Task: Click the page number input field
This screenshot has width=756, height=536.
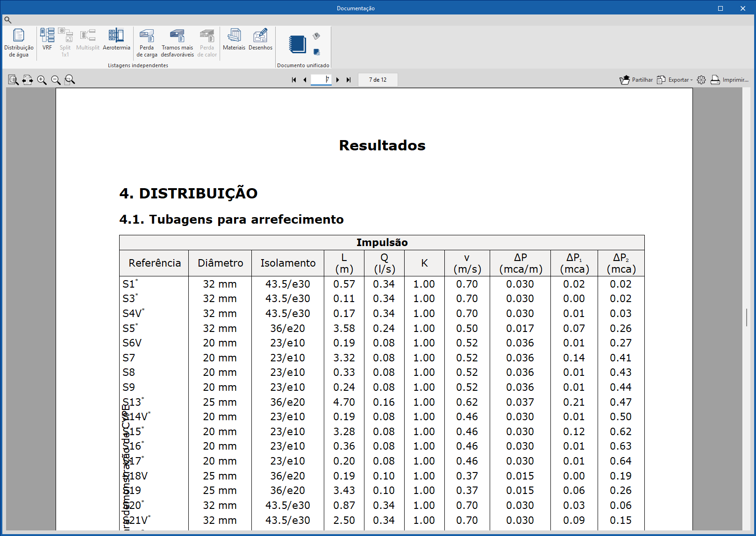Action: click(x=321, y=79)
